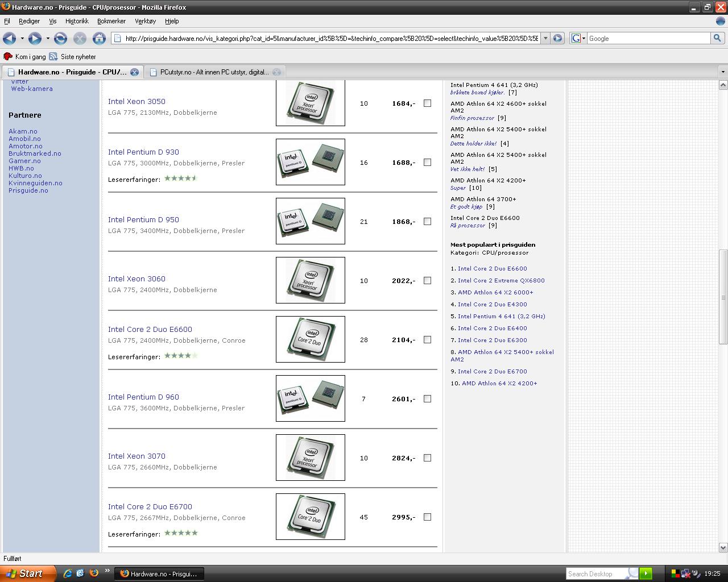The height and width of the screenshot is (582, 728).
Task: Open the Web-kamera sidebar link
Action: click(32, 89)
